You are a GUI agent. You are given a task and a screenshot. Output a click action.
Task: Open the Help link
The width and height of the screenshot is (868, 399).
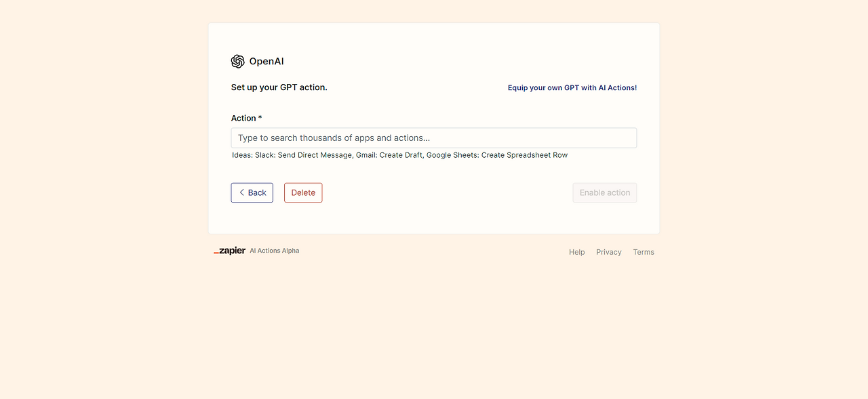pos(576,251)
